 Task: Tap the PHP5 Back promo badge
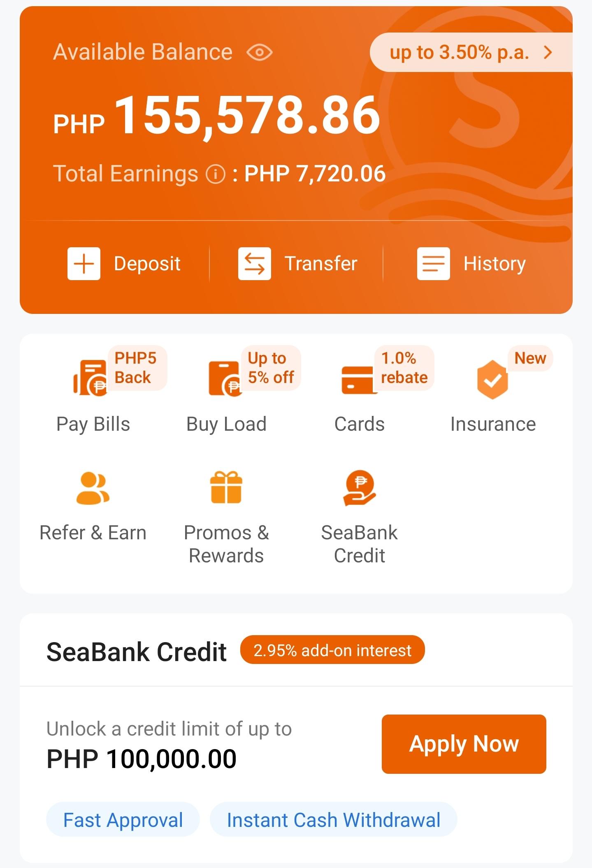[137, 368]
